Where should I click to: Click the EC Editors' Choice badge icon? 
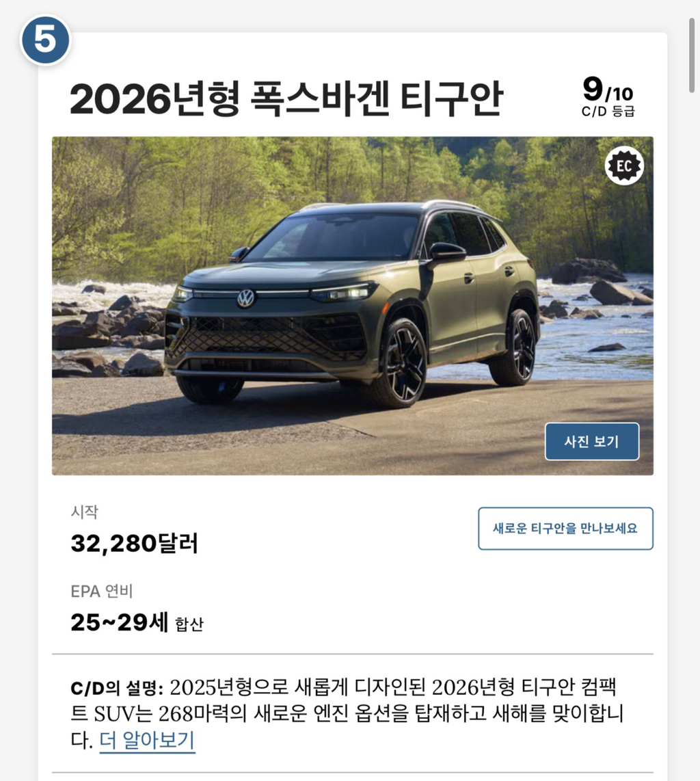pyautogui.click(x=624, y=166)
